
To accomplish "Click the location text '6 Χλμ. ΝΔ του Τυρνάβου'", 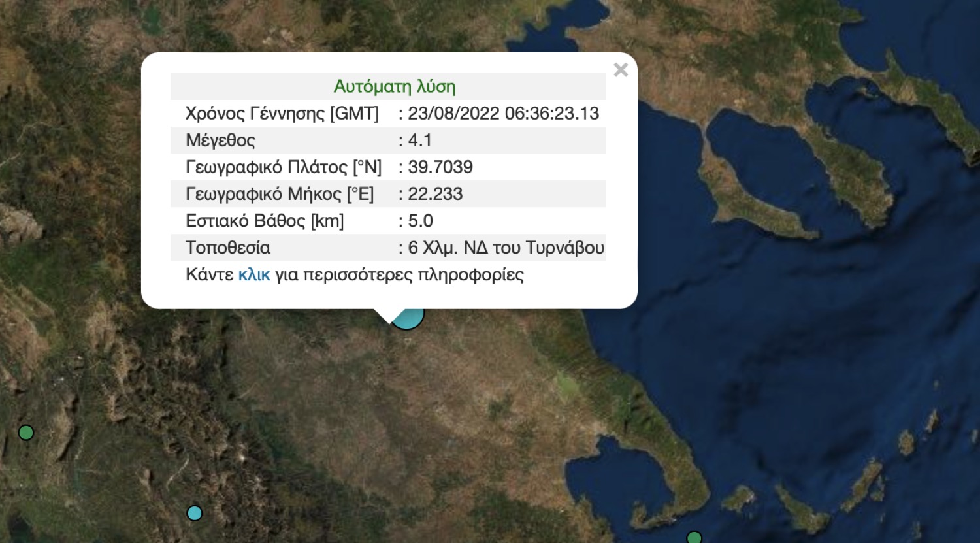I will [x=506, y=248].
